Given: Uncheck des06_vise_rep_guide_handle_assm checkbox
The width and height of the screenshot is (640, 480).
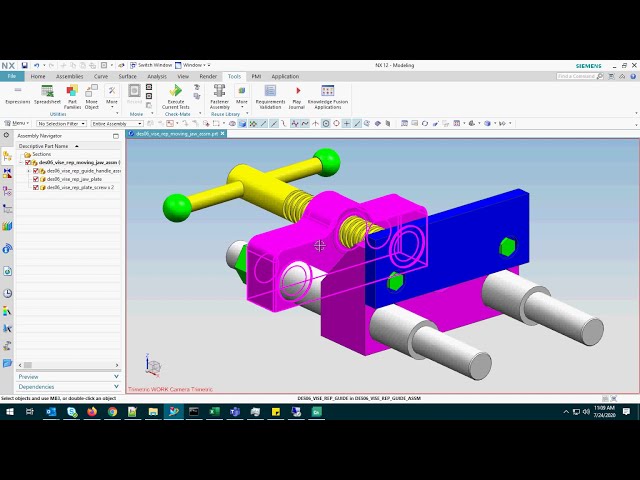Looking at the screenshot, I should 36,171.
